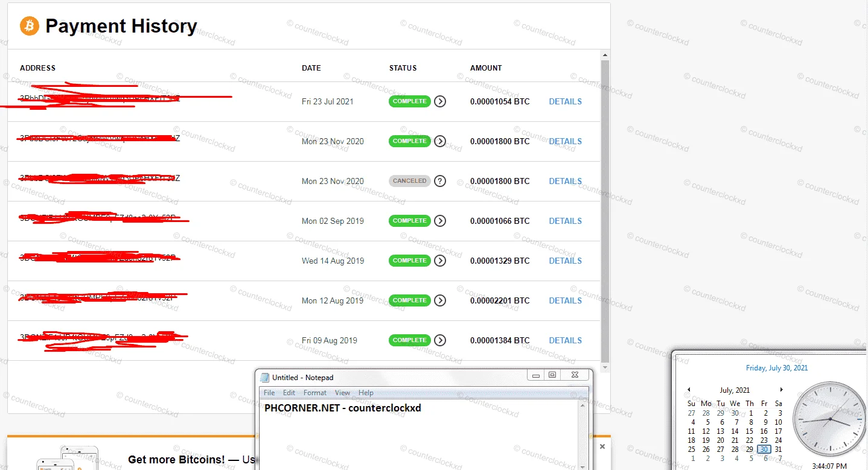Click the arrow icon for the 14 Aug 2019 payment
Viewport: 868px width, 470px height.
point(440,261)
